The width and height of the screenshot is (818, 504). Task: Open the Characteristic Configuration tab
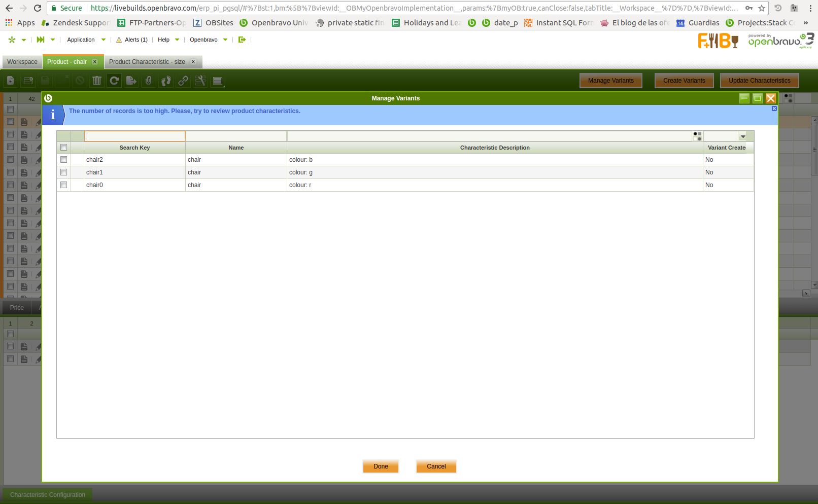(48, 495)
